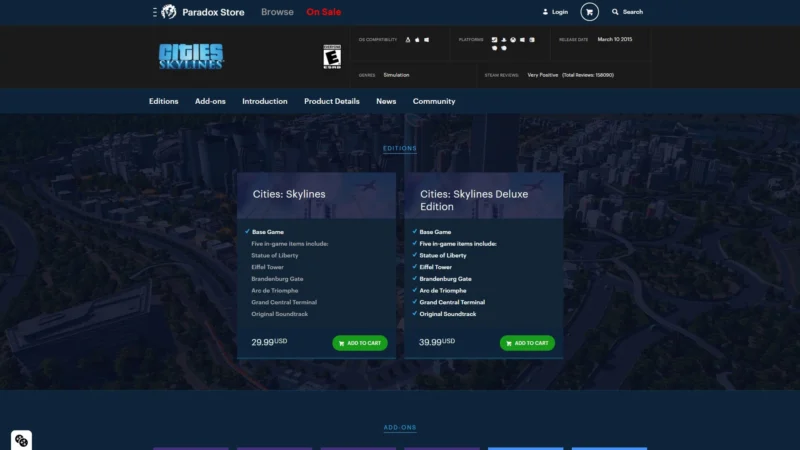Screen dimensions: 800x450
Task: Click the Xbox platform icon
Action: (x=513, y=40)
